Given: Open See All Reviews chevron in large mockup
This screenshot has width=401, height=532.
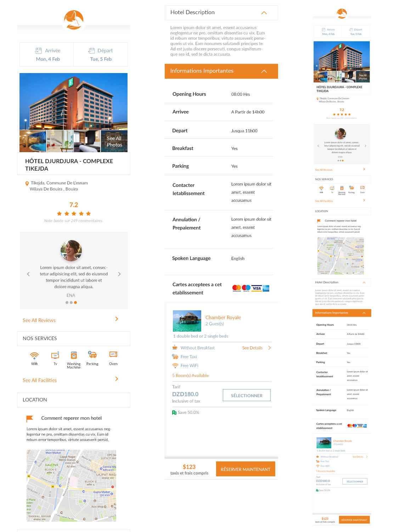Looking at the screenshot, I should [x=117, y=319].
